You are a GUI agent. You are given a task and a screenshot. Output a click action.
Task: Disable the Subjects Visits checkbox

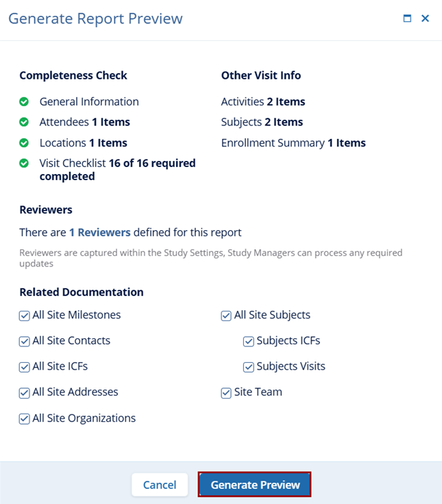tap(249, 367)
